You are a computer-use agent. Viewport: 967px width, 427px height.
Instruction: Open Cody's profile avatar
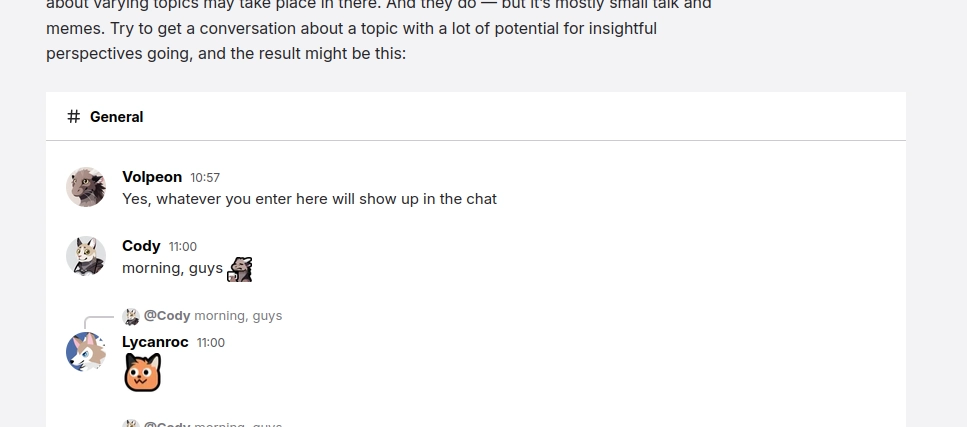pos(86,256)
